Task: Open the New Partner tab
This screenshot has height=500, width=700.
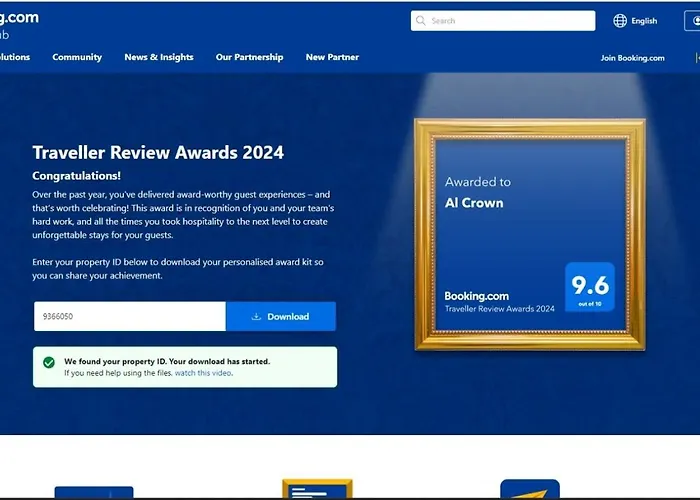Action: coord(332,57)
